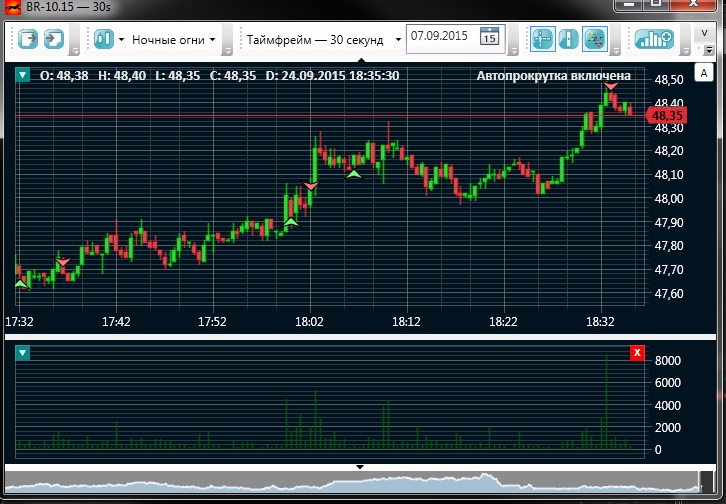Click the L: 48,35 low value
The width and height of the screenshot is (726, 504).
point(177,75)
